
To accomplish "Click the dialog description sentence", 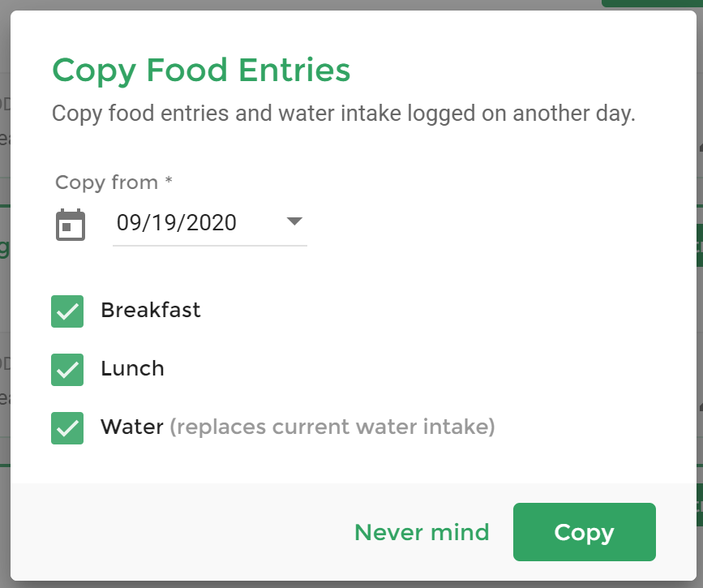I will point(344,114).
